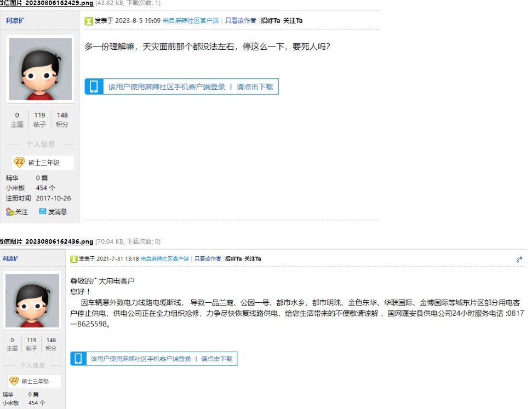
Task: Click the 关注 follow icon under profile info
Action: click(x=10, y=211)
